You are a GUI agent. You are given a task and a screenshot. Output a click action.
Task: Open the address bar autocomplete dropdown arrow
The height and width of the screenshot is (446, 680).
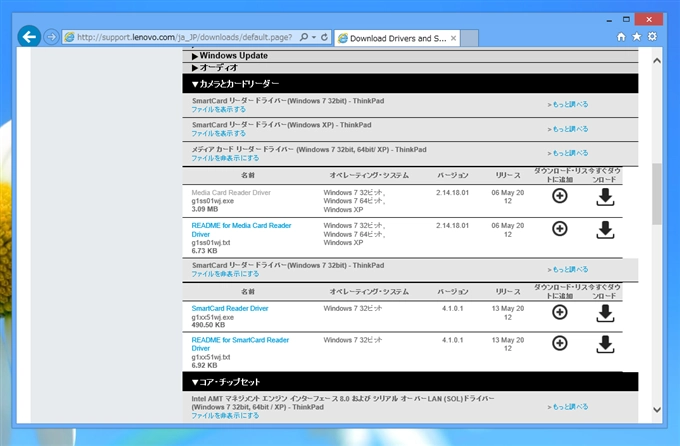pos(314,37)
